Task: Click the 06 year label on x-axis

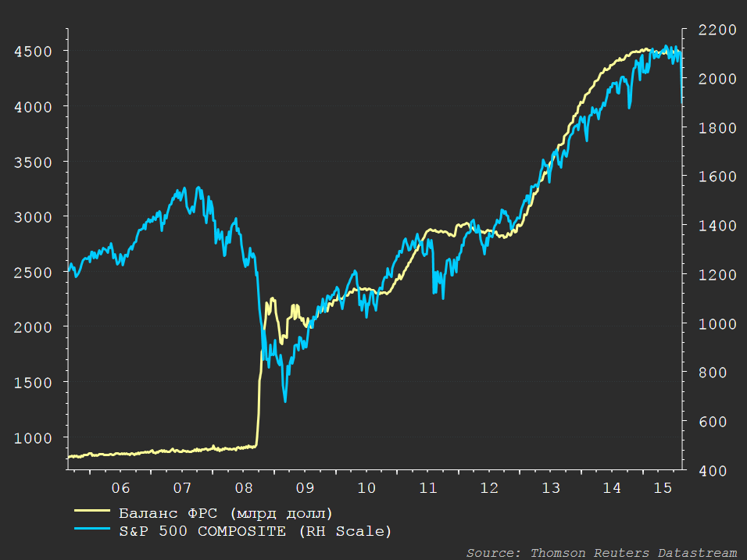Action: pyautogui.click(x=120, y=488)
